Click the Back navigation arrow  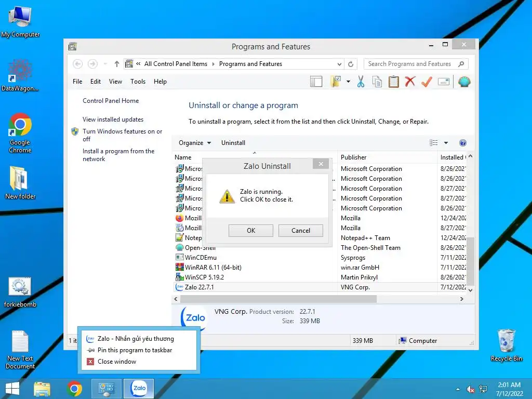point(78,64)
